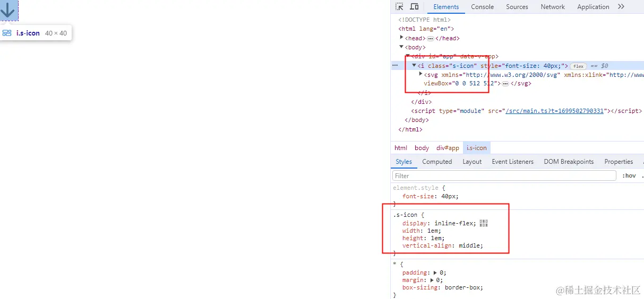The image size is (644, 299).
Task: Click the vertical-align middle declaration
Action: click(443, 245)
